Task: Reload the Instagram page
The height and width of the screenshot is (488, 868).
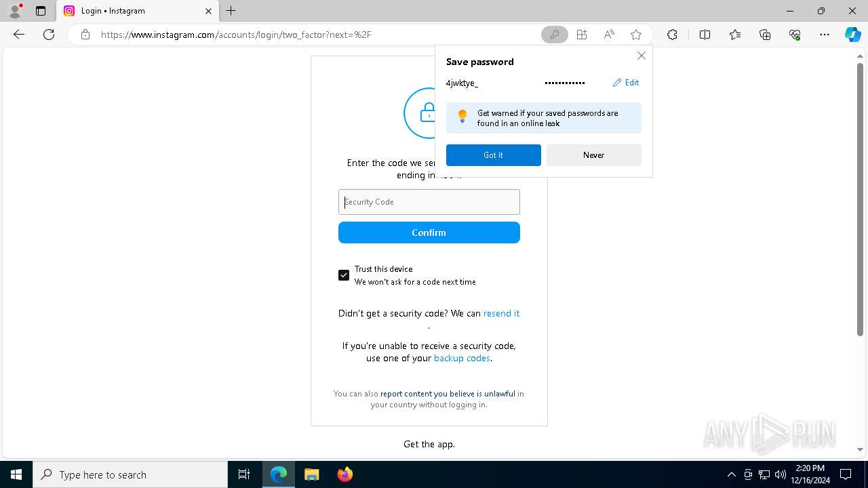Action: (49, 35)
